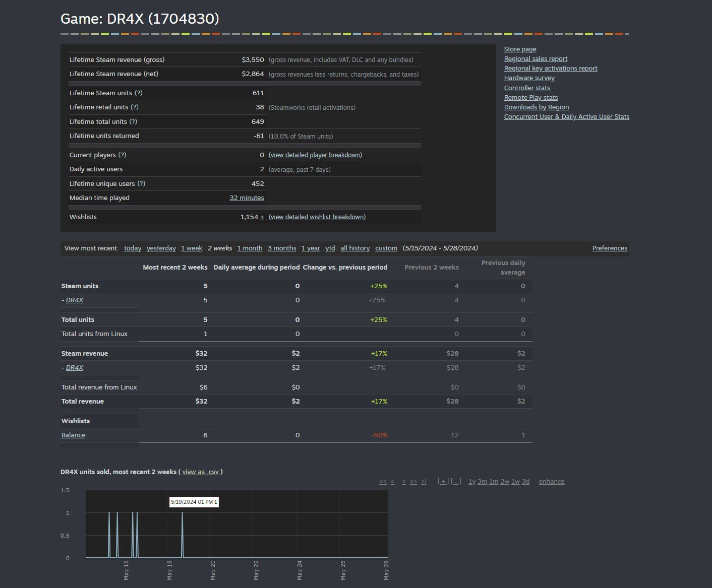
Task: Jump chart to earliest with << control
Action: 383,481
